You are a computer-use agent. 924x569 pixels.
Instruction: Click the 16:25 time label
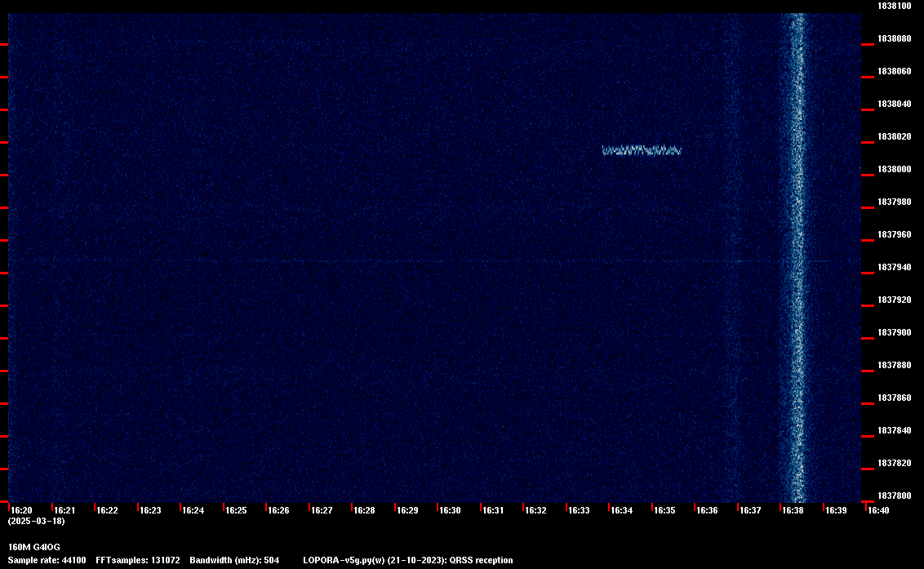click(236, 510)
